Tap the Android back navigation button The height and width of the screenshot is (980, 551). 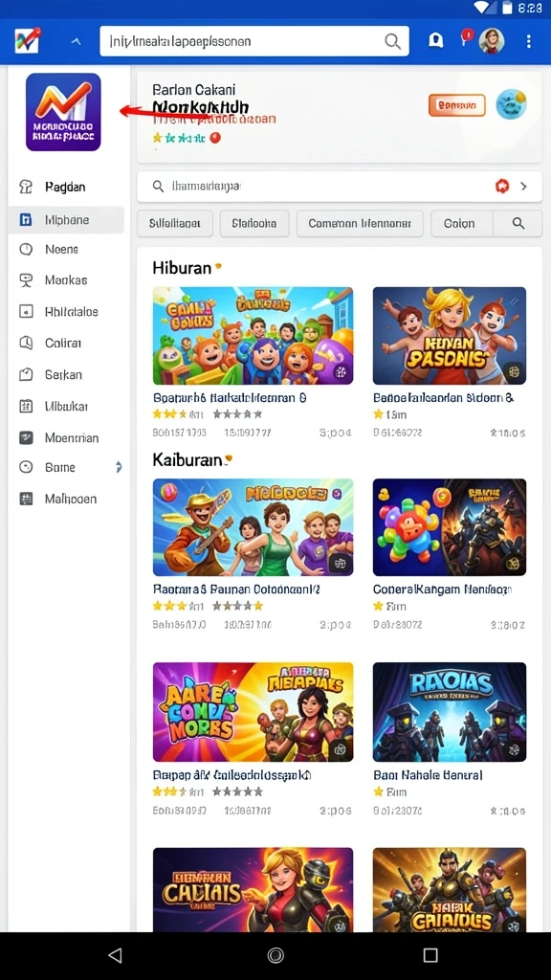pos(115,955)
